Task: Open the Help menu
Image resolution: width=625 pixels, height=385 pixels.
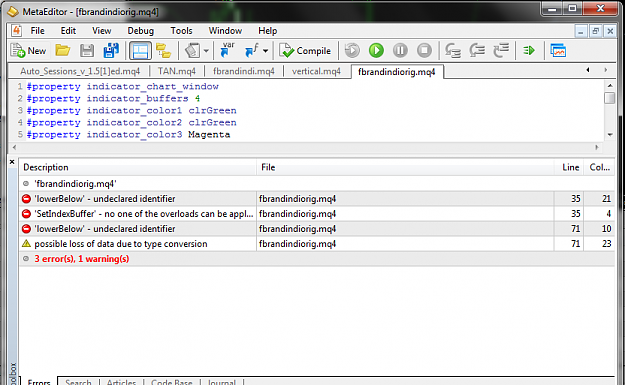Action: pos(267,31)
